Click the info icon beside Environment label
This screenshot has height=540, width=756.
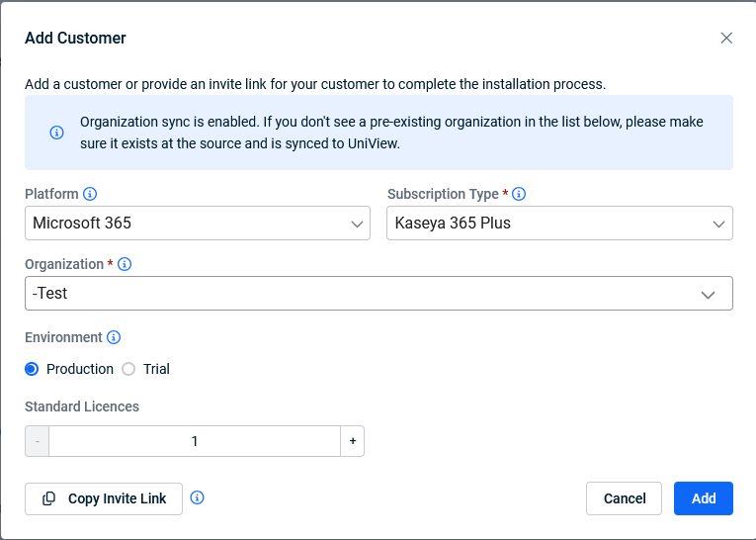click(114, 337)
